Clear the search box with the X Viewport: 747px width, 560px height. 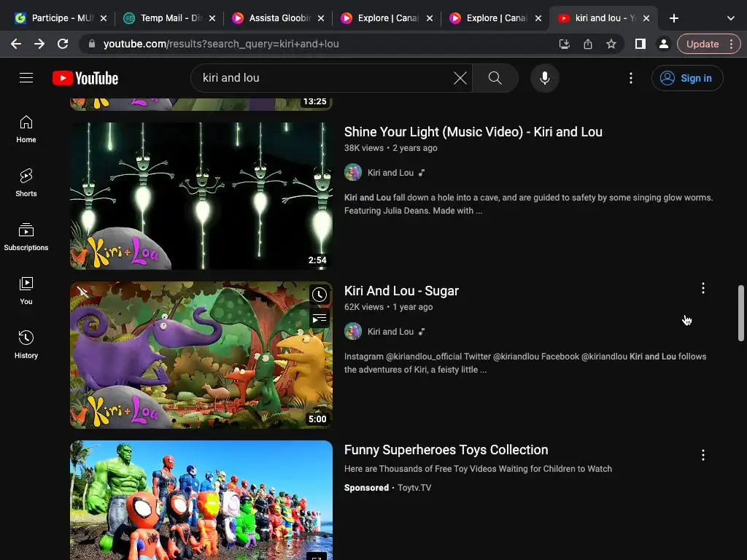click(460, 78)
